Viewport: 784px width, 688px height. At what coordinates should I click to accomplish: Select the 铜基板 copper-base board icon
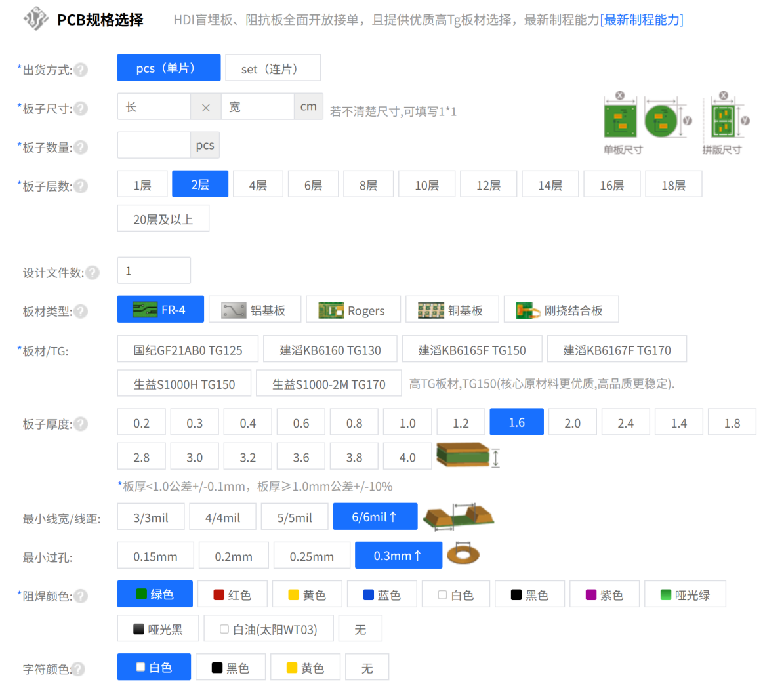click(x=430, y=309)
